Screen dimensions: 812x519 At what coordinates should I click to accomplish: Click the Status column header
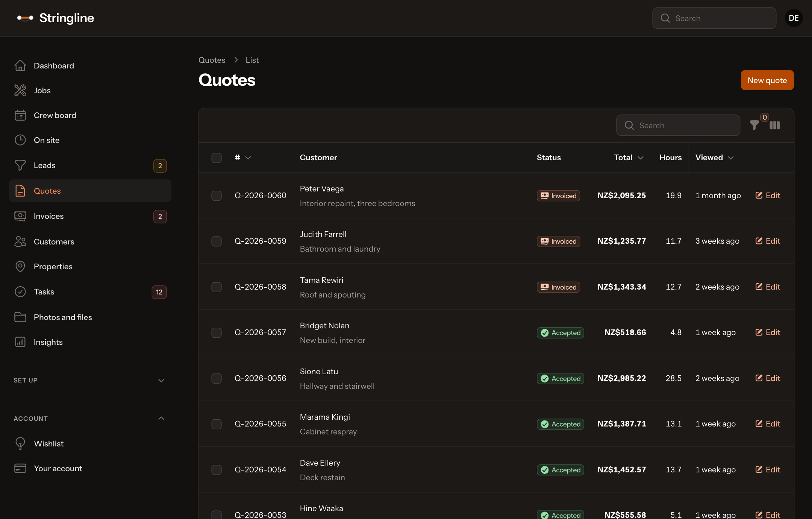tap(548, 158)
